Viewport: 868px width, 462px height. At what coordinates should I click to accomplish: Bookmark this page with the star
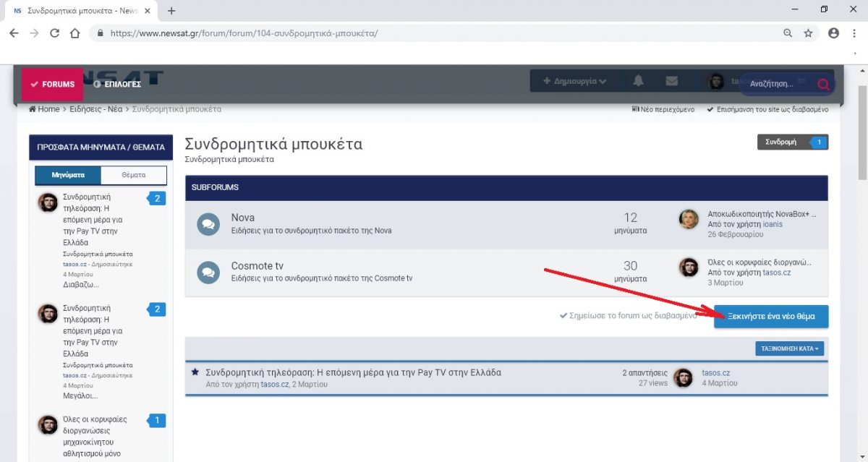coord(808,33)
